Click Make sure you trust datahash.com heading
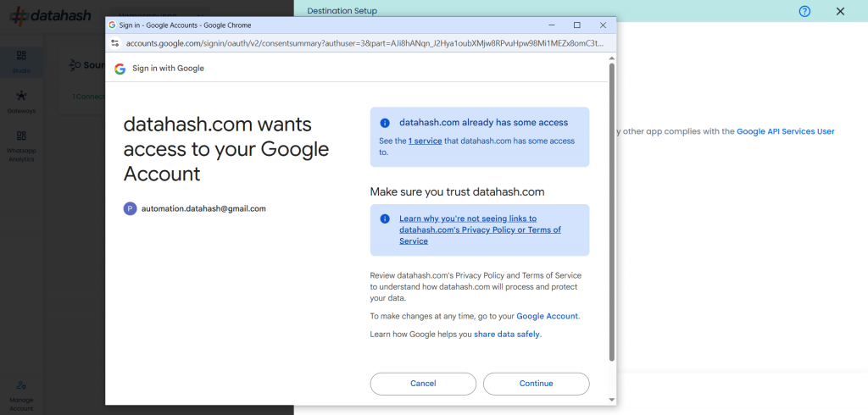 pyautogui.click(x=457, y=192)
